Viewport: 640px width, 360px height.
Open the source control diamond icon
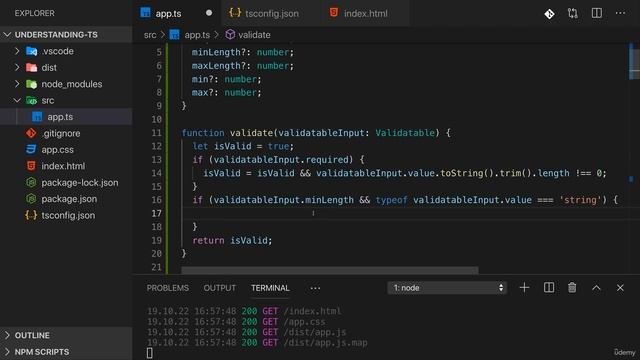pos(549,14)
